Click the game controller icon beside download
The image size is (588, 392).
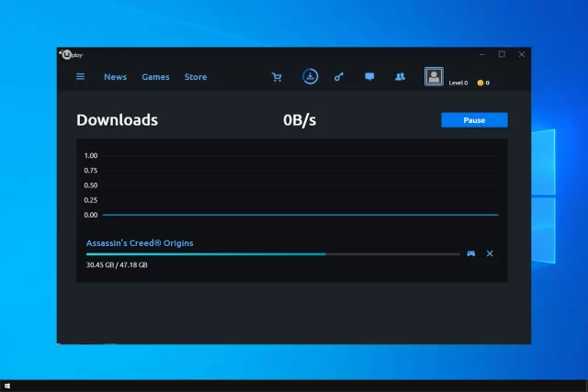470,253
